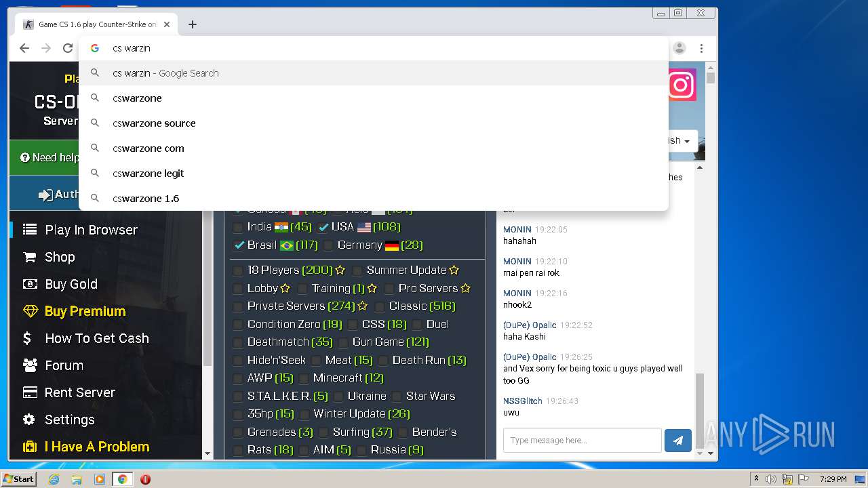Click the Settings gear icon
The width and height of the screenshot is (868, 488).
coord(29,420)
